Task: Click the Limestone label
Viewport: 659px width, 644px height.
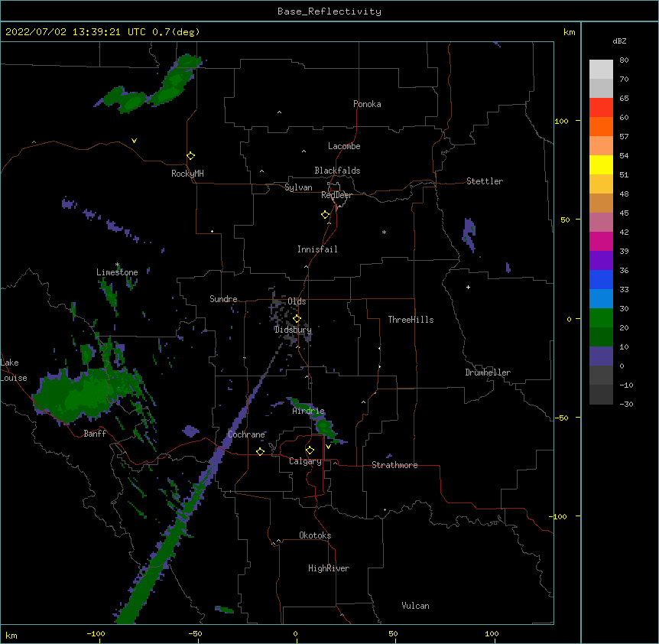Action: point(117,272)
